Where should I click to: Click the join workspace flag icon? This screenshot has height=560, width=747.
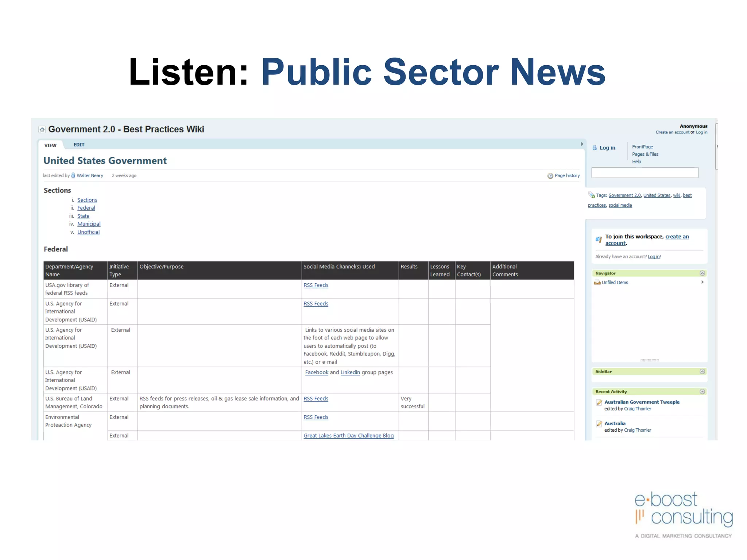599,240
